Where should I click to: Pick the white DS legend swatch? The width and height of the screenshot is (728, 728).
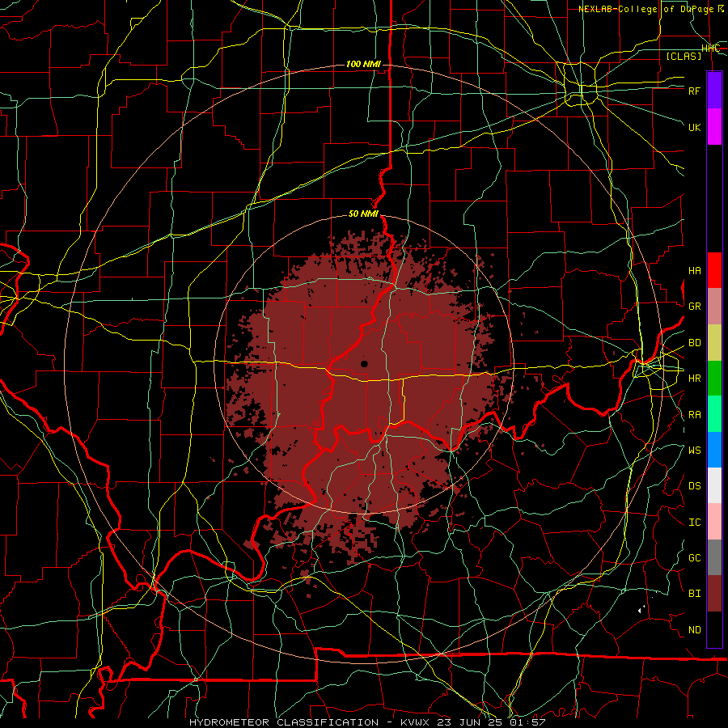714,485
